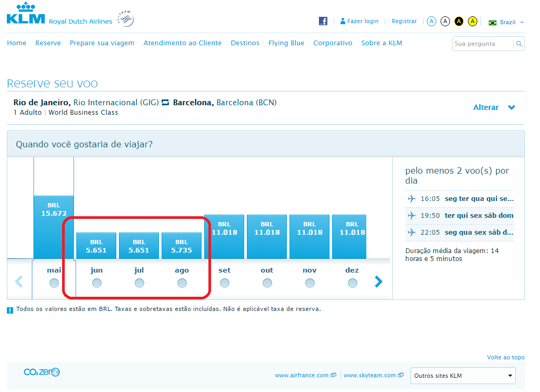Open the SkyTeam alliance logo
The image size is (540, 392).
(x=126, y=18)
